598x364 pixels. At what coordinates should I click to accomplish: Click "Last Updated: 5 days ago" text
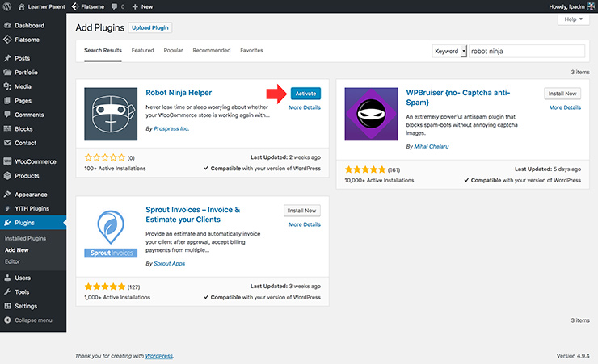pyautogui.click(x=548, y=169)
